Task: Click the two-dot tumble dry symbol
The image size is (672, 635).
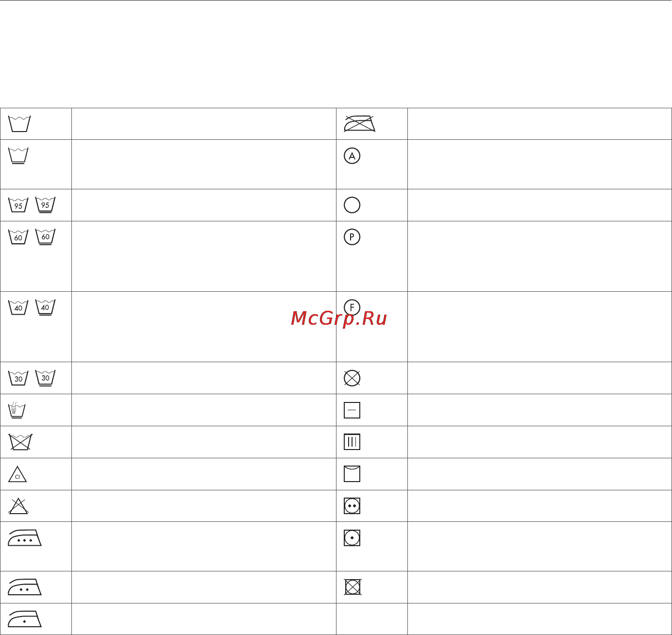Action: pos(352,506)
